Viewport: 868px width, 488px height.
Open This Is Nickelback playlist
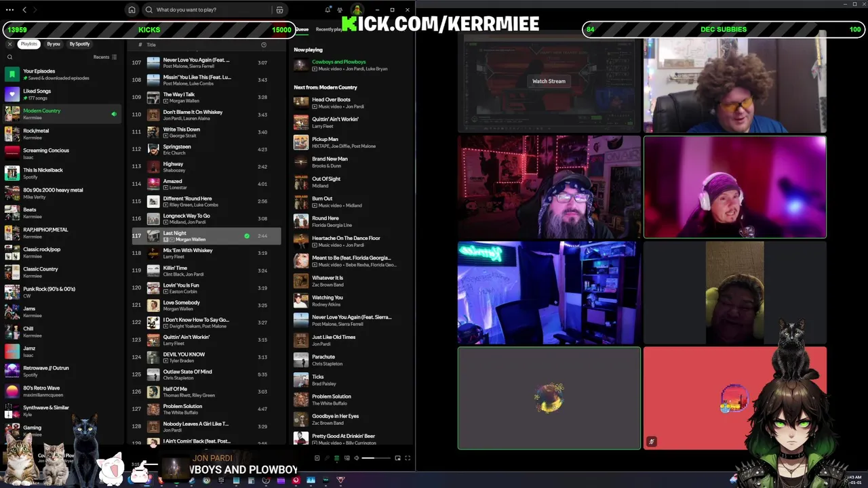(x=62, y=173)
